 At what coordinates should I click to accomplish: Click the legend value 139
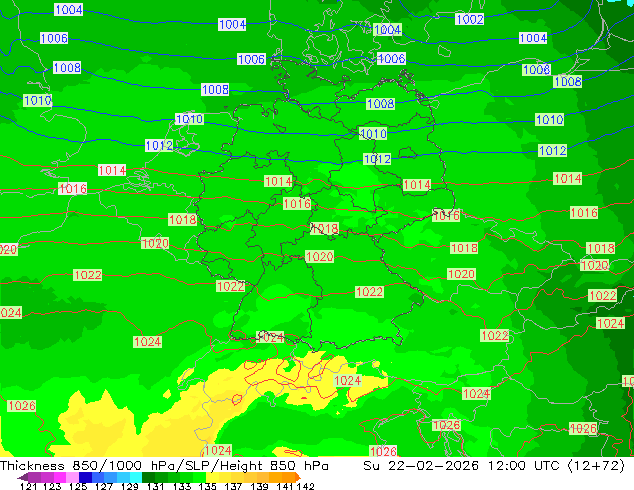259,486
